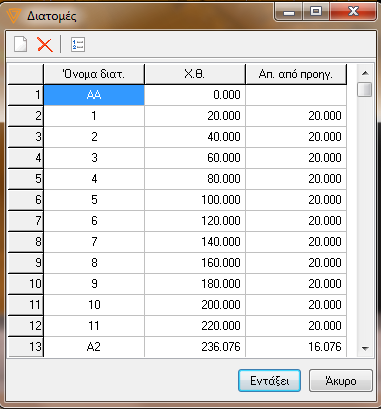
Task: Click the new section document icon
Action: [20, 44]
